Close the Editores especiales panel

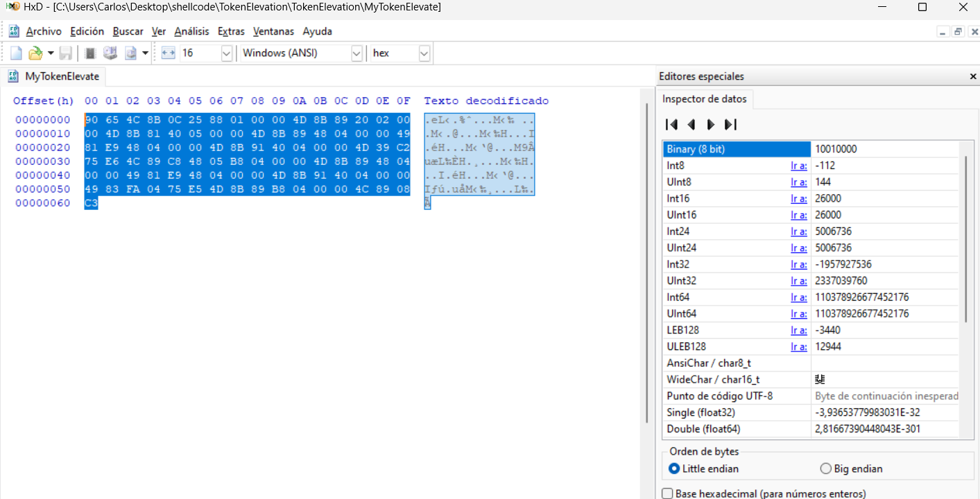(x=972, y=77)
